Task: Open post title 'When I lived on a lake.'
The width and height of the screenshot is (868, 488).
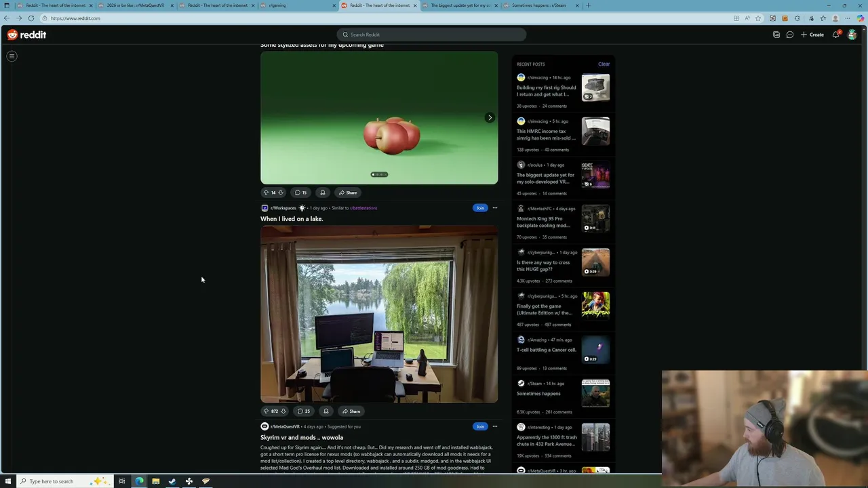Action: point(292,219)
